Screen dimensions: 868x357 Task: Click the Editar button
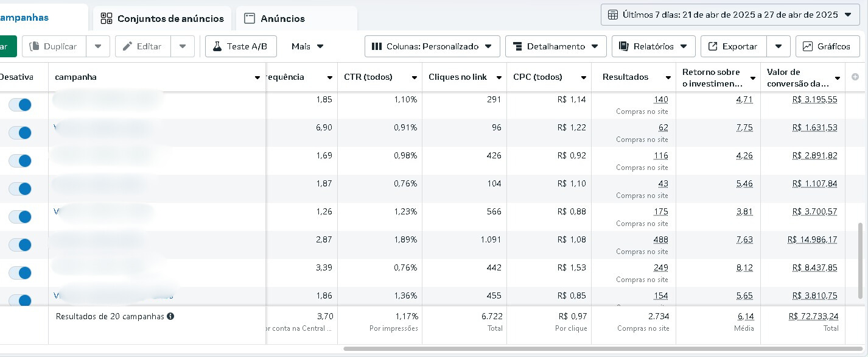(x=142, y=46)
